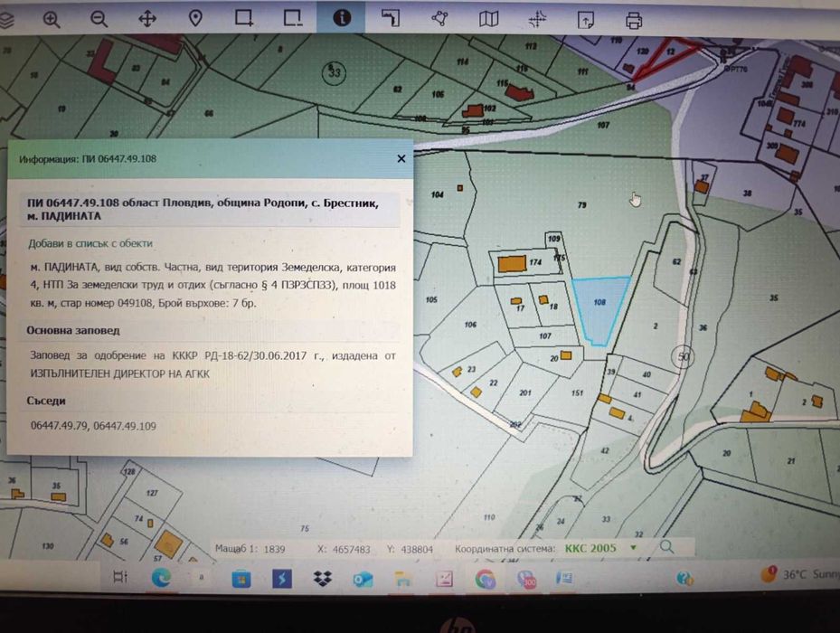Select the zoom in magnifier tool
840x633 pixels.
tap(52, 19)
